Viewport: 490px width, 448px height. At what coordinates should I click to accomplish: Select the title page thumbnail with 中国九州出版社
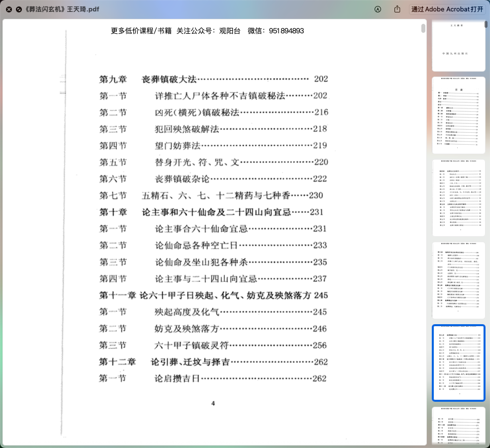pos(459,46)
